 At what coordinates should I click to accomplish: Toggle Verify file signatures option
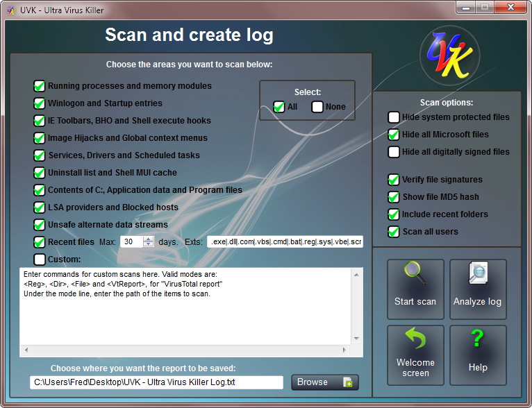coord(394,180)
